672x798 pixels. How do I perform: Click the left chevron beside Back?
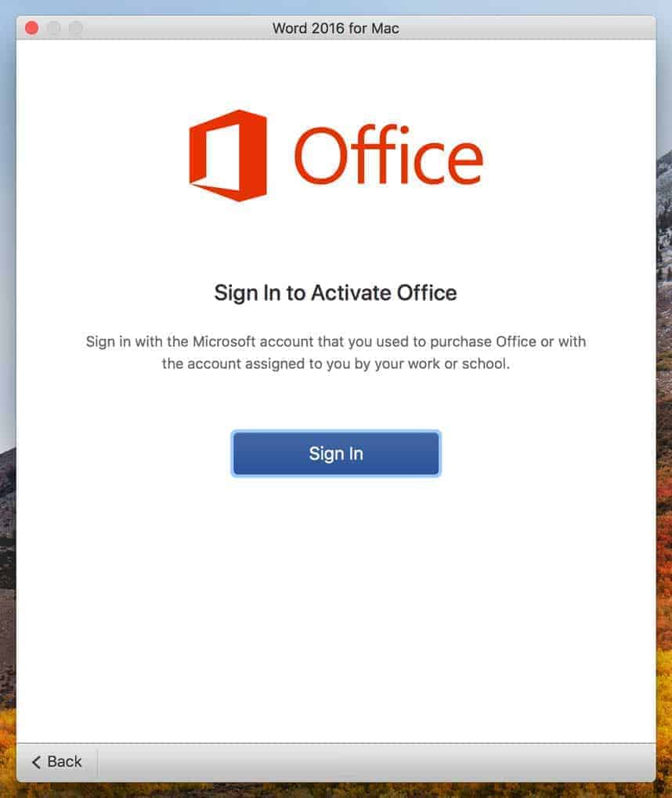click(x=36, y=762)
